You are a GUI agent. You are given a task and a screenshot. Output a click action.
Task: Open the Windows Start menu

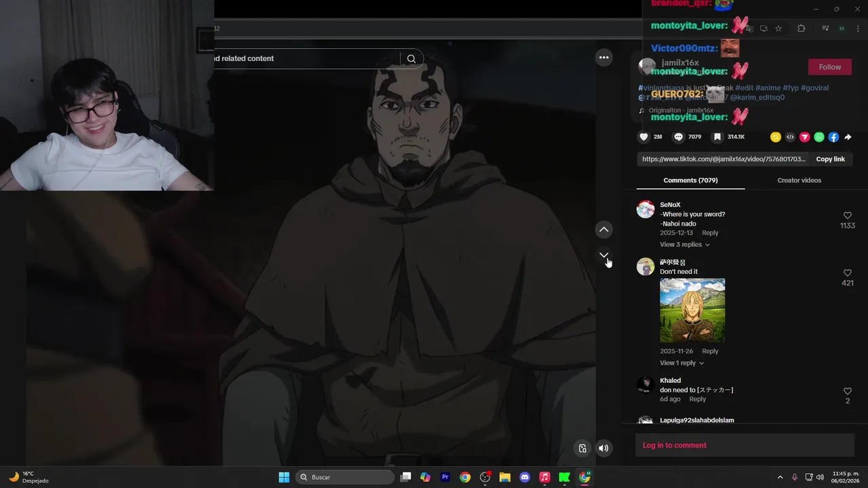(x=284, y=477)
